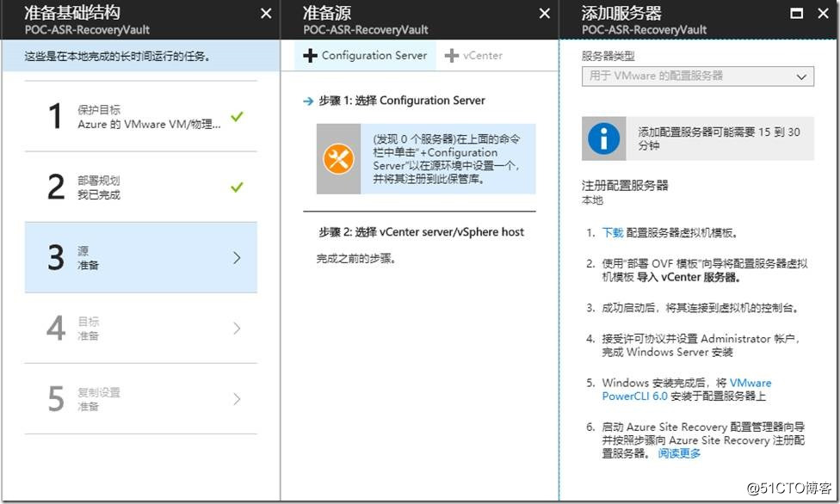Select the Configuration Server command
This screenshot has height=504, width=840.
pyautogui.click(x=366, y=56)
